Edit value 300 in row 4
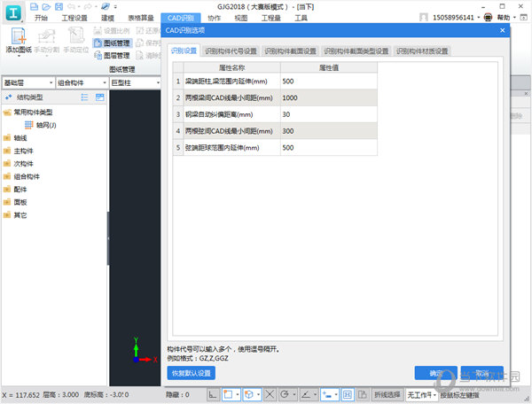This screenshot has width=532, height=404. [x=328, y=131]
